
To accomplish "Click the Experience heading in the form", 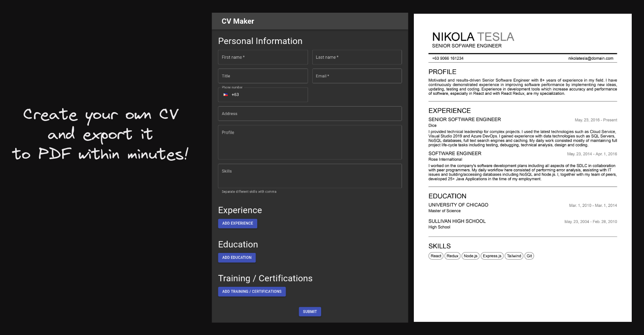I will point(240,210).
